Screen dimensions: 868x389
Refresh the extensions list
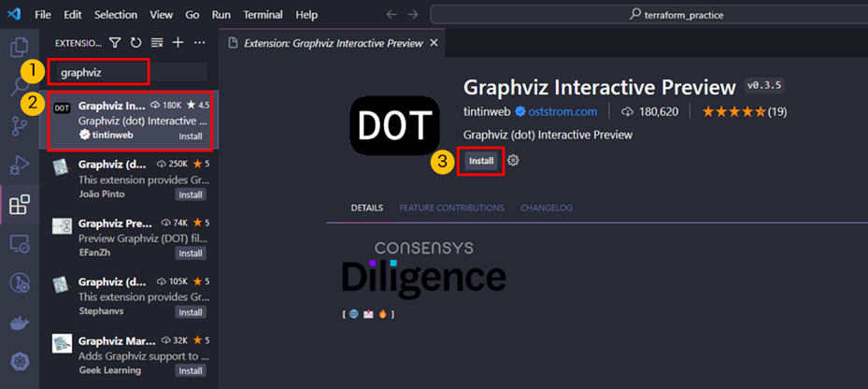tap(135, 43)
